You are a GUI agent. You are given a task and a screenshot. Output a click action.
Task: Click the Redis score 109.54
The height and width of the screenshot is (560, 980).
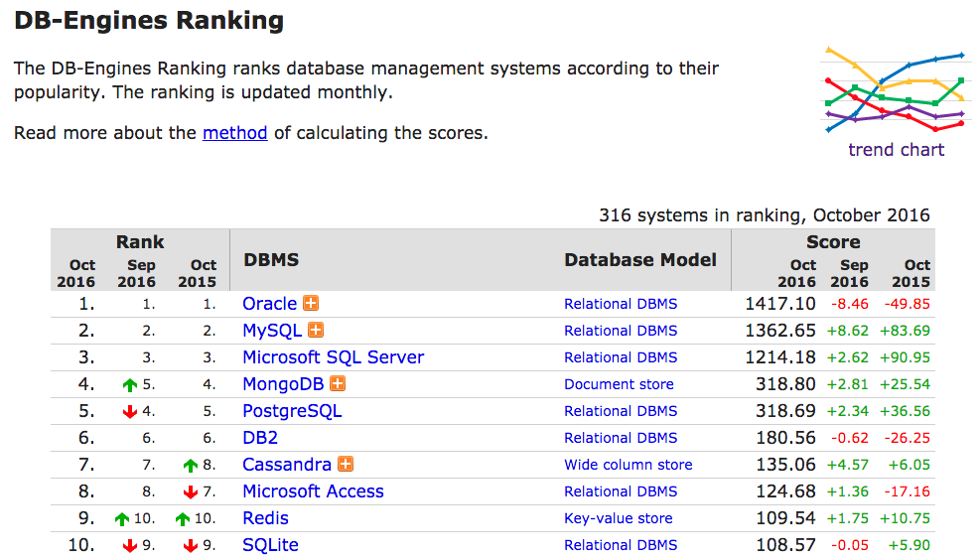tap(785, 518)
